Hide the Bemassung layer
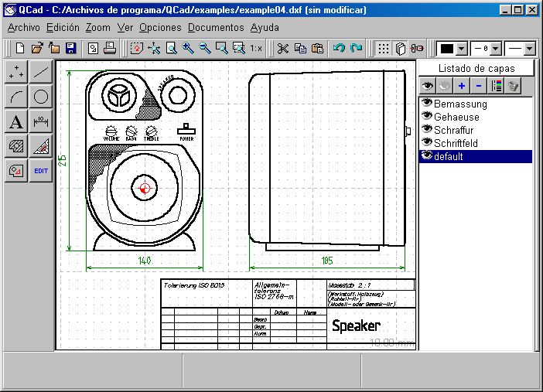The width and height of the screenshot is (543, 392). (x=425, y=104)
